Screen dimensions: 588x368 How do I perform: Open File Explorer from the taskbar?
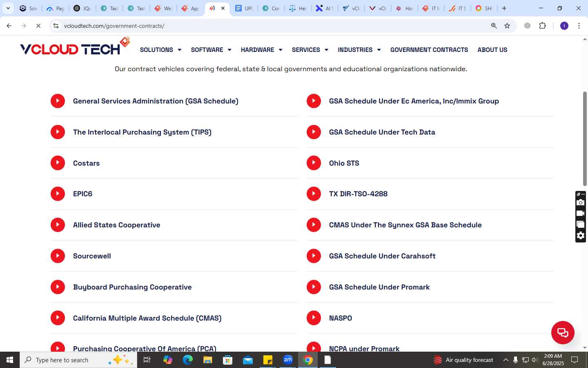click(208, 360)
